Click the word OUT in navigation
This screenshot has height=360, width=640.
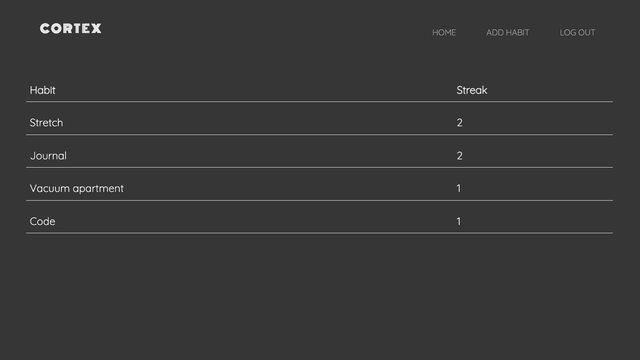tap(587, 33)
